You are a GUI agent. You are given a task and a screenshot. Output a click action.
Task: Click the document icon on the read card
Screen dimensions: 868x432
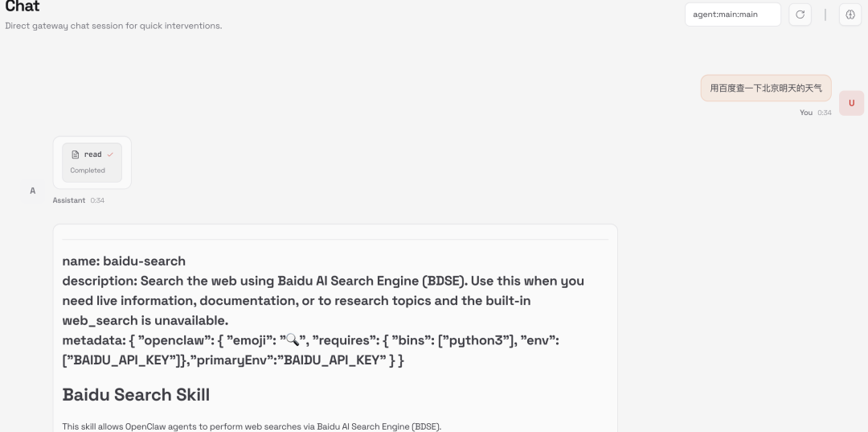tap(76, 154)
